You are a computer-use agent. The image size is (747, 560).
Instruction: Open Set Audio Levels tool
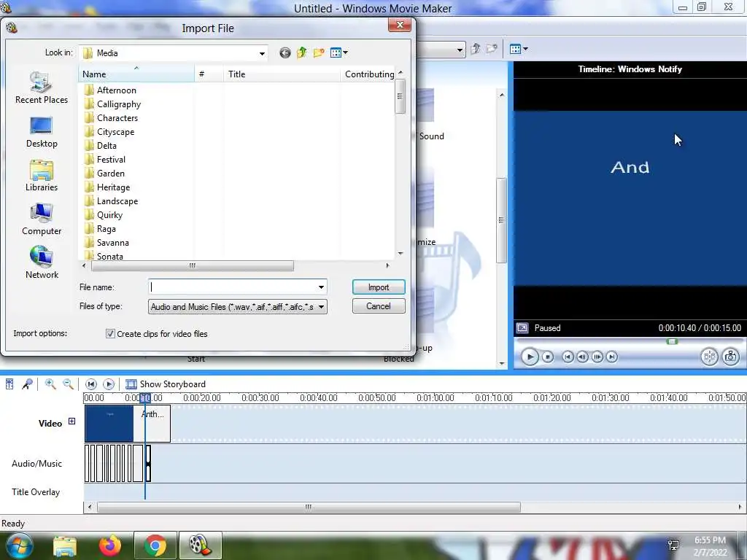pyautogui.click(x=9, y=384)
